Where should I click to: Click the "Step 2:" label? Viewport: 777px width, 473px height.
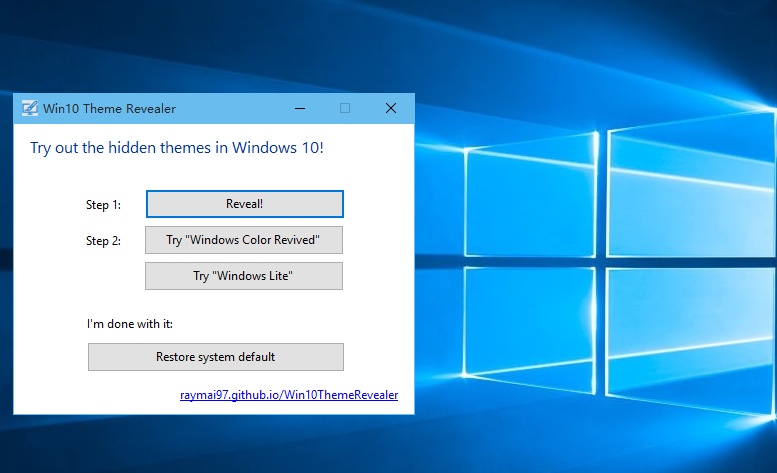tap(103, 241)
